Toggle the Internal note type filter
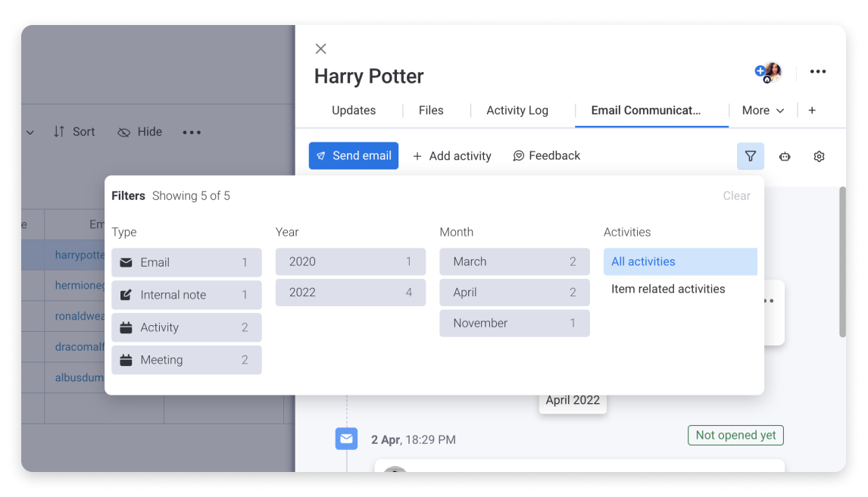This screenshot has height=497, width=868. [x=186, y=295]
